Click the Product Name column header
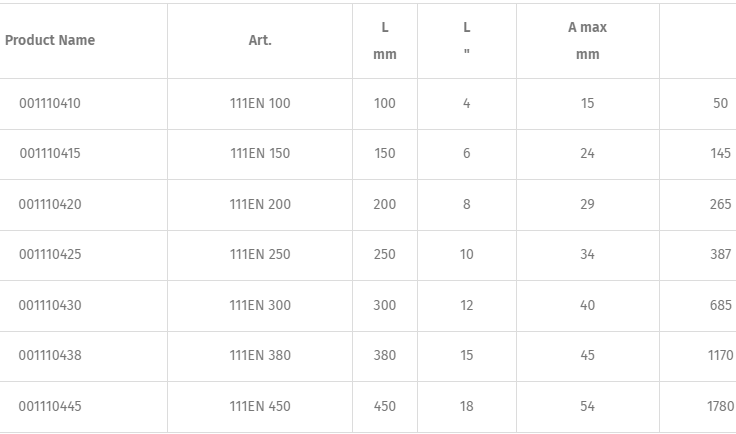The image size is (736, 434). coord(50,41)
